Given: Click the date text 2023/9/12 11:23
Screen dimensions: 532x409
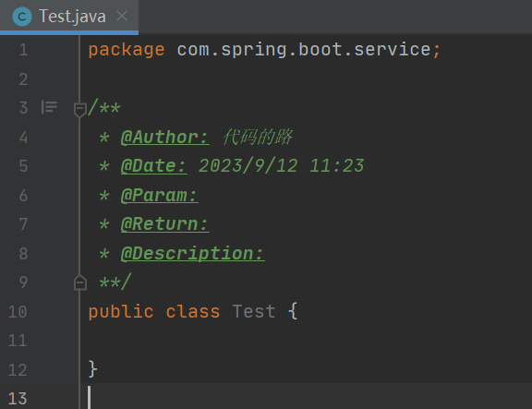Looking at the screenshot, I should [282, 166].
